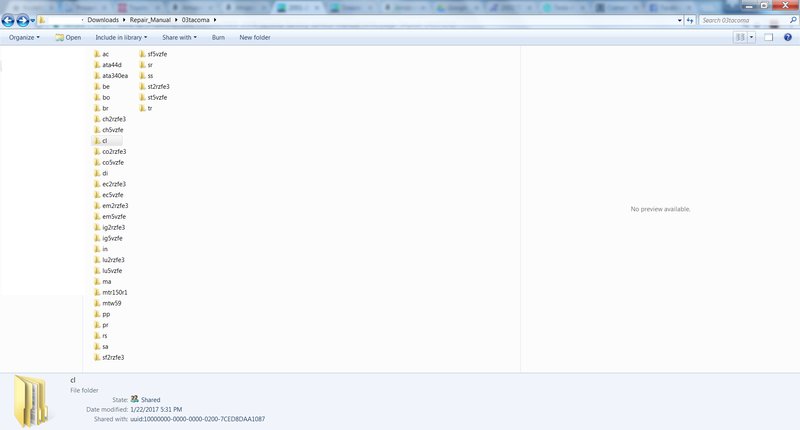Click the Downloads breadcrumb
The height and width of the screenshot is (430, 800).
pyautogui.click(x=103, y=20)
